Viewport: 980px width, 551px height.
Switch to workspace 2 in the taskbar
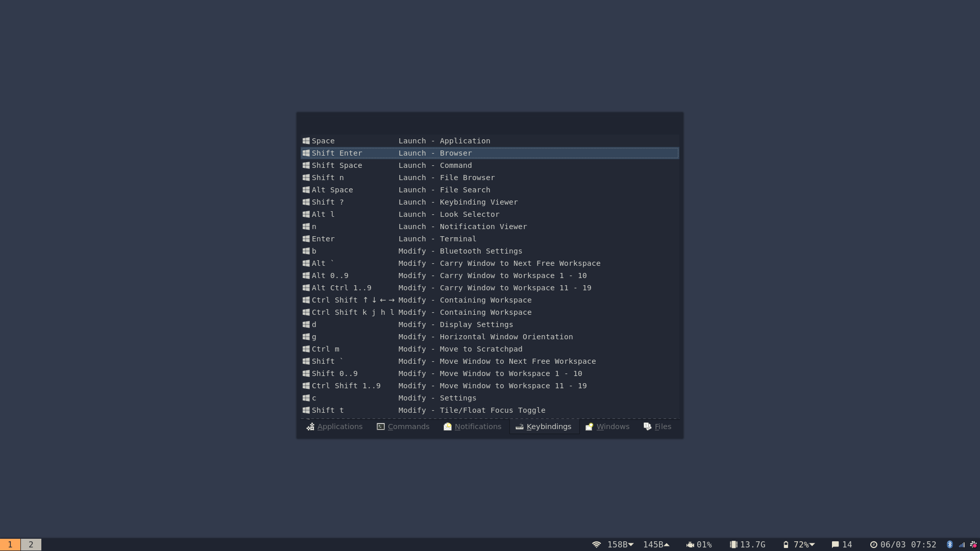tap(30, 544)
